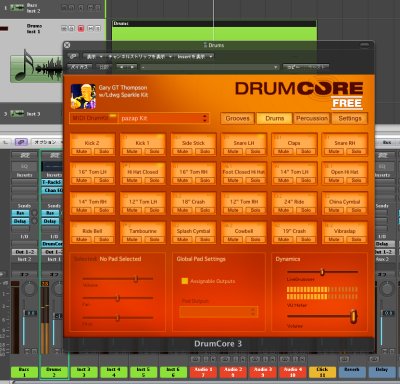This screenshot has width=400, height=384.
Task: Click the Inst 3 track instrument icon
Action: point(17,114)
